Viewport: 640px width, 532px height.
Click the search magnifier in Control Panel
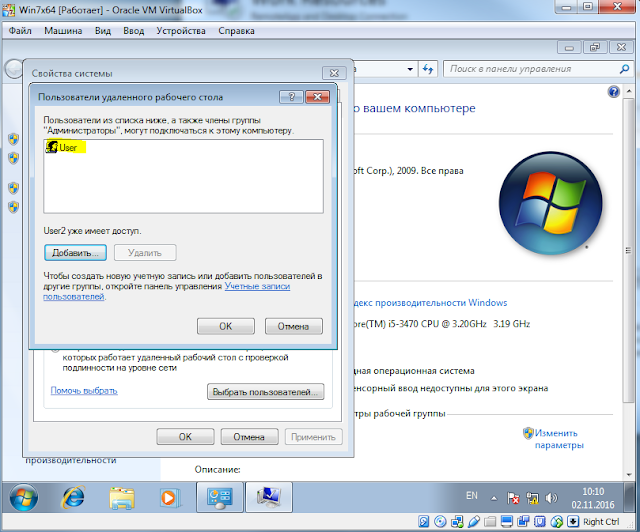624,69
